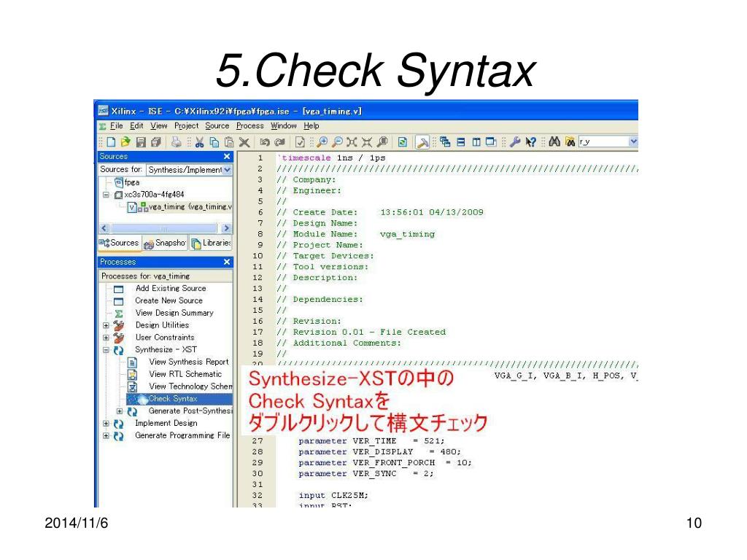Click the Save floppy disk icon
This screenshot has width=747, height=560.
pos(141,142)
